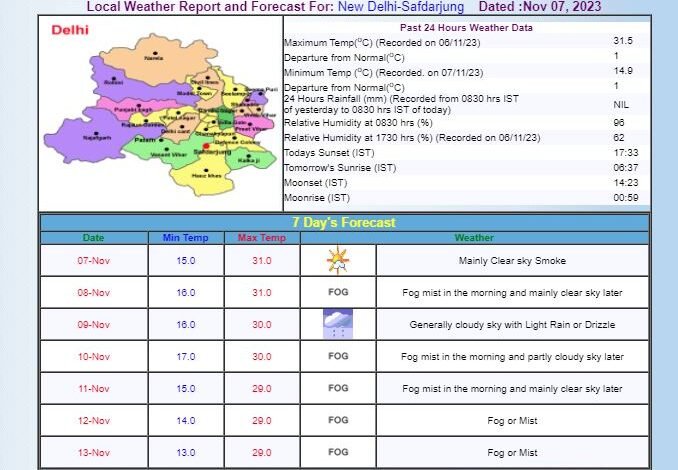Select the red Safdarjung marker on map

(x=207, y=146)
